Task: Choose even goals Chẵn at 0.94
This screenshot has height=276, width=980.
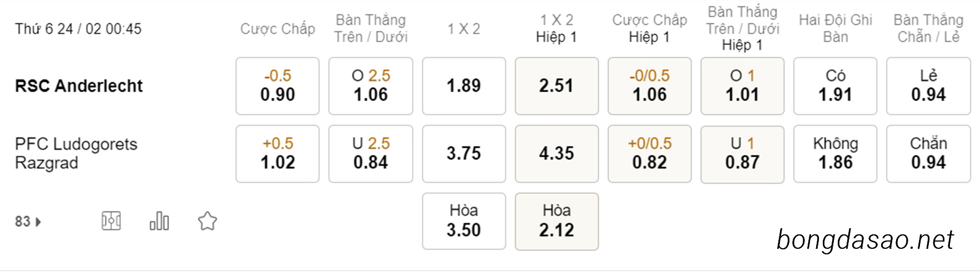Action: 928,154
